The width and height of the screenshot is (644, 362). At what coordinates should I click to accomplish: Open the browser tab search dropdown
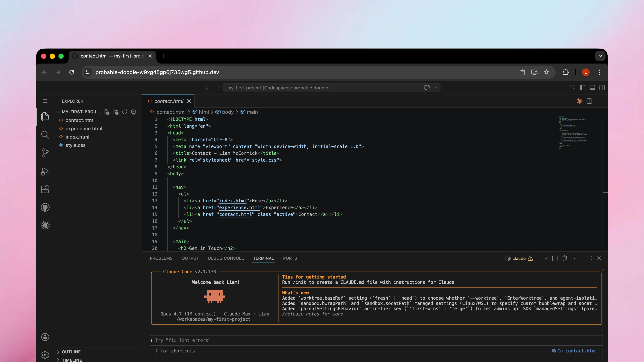tap(600, 56)
